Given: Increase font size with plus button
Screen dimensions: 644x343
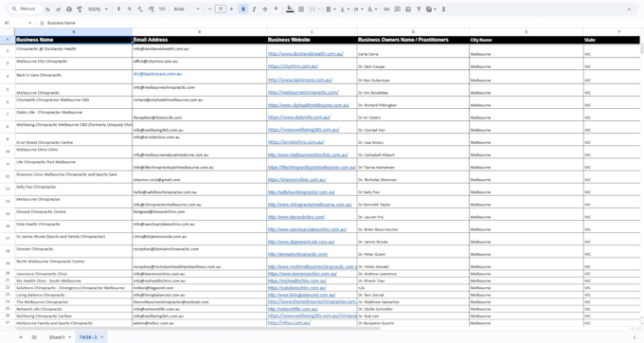Looking at the screenshot, I should pos(231,9).
